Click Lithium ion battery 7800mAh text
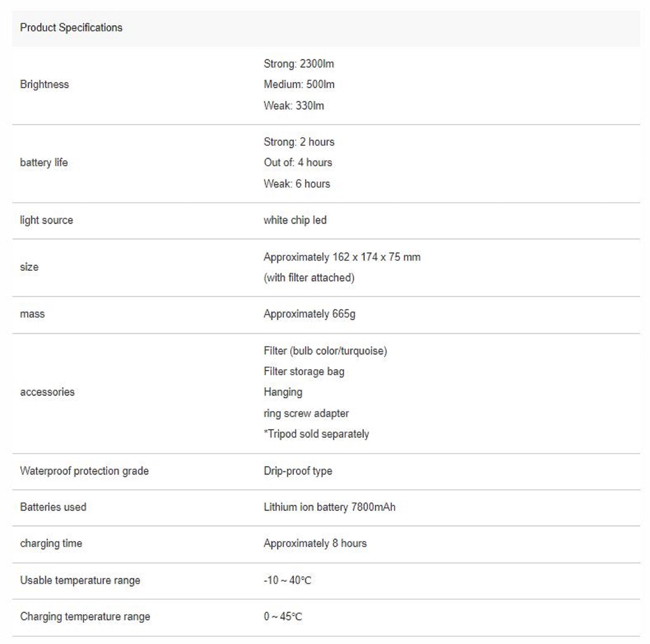The image size is (650, 644). [329, 507]
